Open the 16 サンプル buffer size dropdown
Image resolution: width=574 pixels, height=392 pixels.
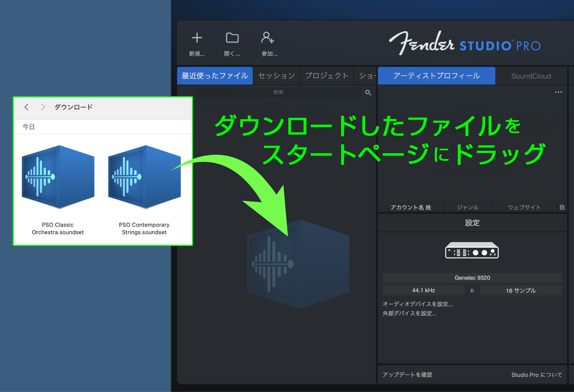tap(521, 290)
